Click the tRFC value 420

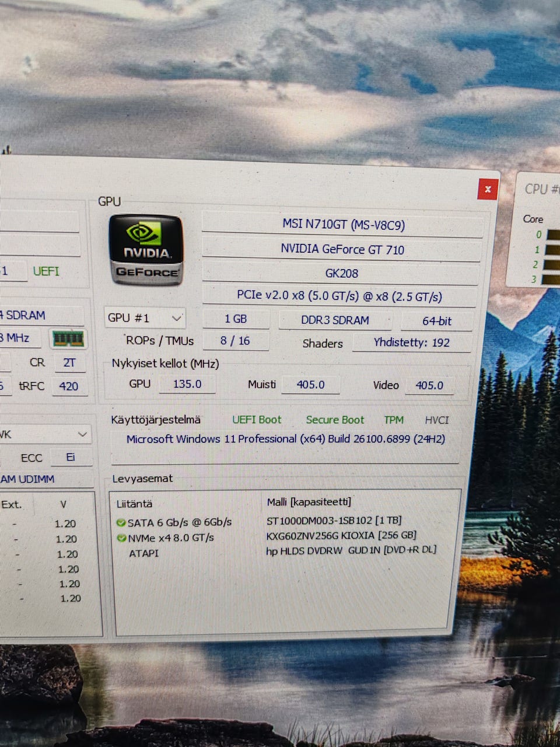click(x=69, y=386)
